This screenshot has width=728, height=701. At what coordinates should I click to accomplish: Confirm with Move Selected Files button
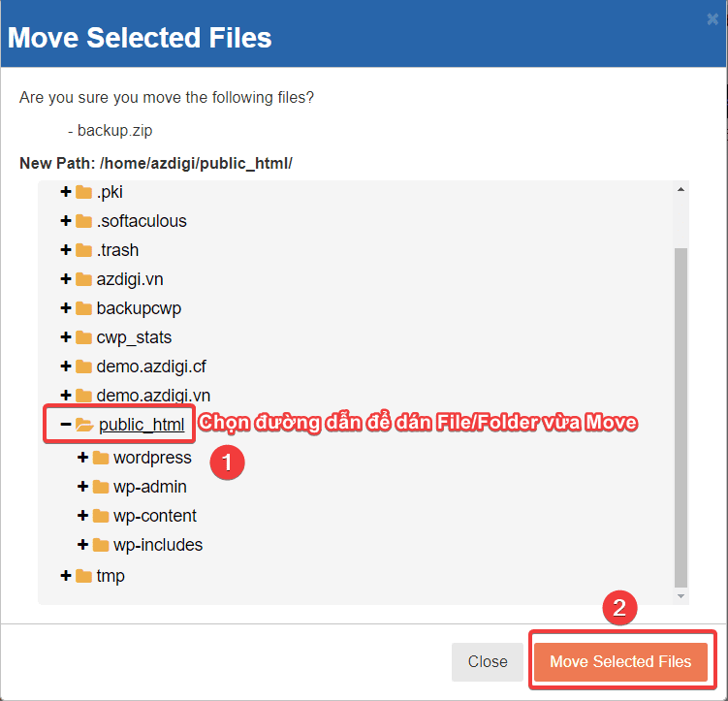620,661
